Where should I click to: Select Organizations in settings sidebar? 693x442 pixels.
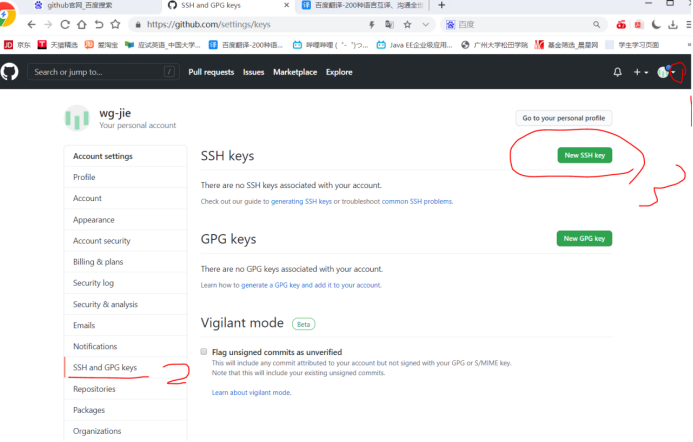[126, 431]
